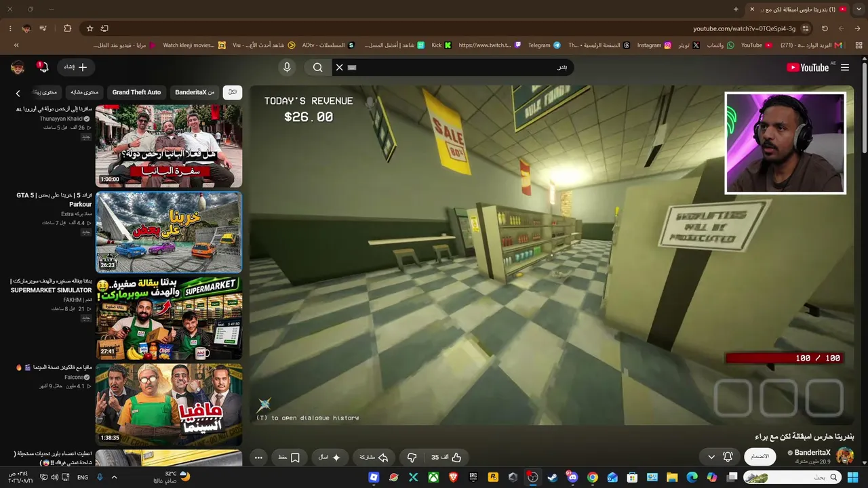Click the 'إنشاء' create button
The width and height of the screenshot is (868, 488).
pyautogui.click(x=75, y=67)
